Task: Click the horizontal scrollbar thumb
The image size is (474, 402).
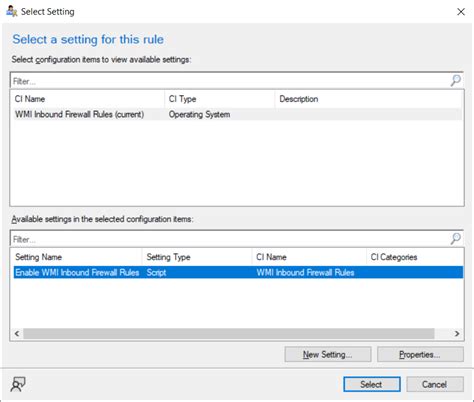Action: pos(229,333)
